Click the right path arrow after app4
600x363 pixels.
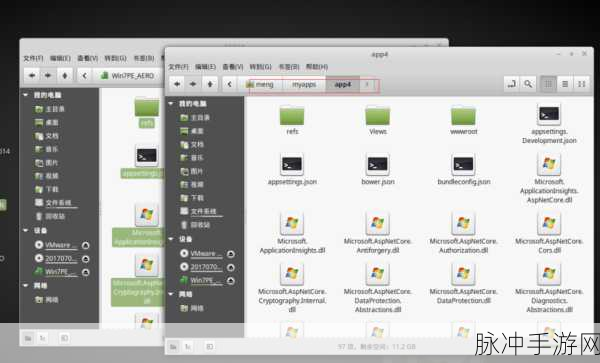[367, 84]
